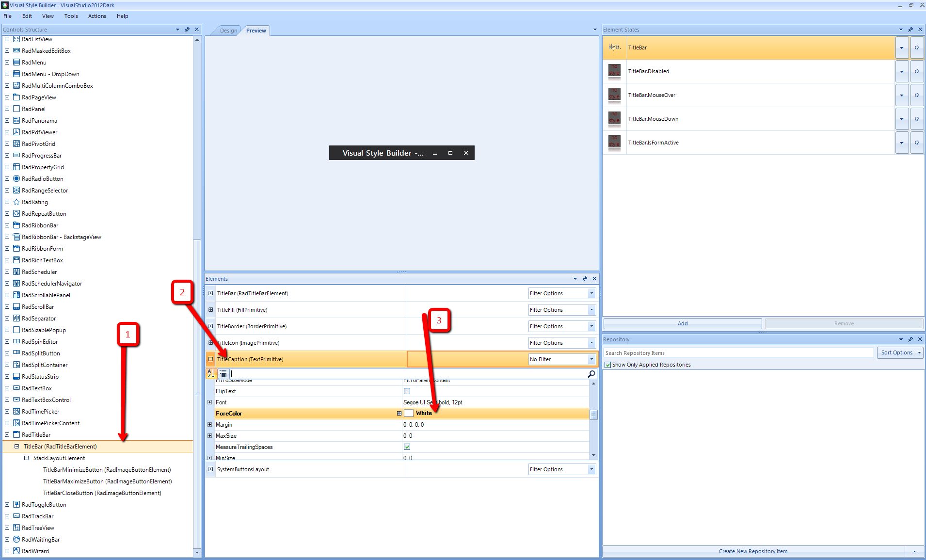This screenshot has height=560, width=926.
Task: Click Create New Repository Item
Action: click(753, 551)
